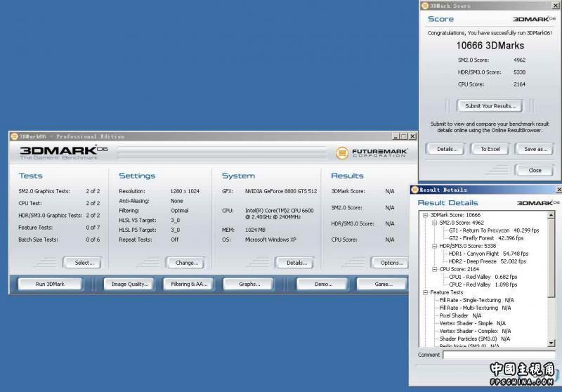562x392 pixels.
Task: Collapse the CPU Score: 2164 tree node
Action: click(x=434, y=269)
